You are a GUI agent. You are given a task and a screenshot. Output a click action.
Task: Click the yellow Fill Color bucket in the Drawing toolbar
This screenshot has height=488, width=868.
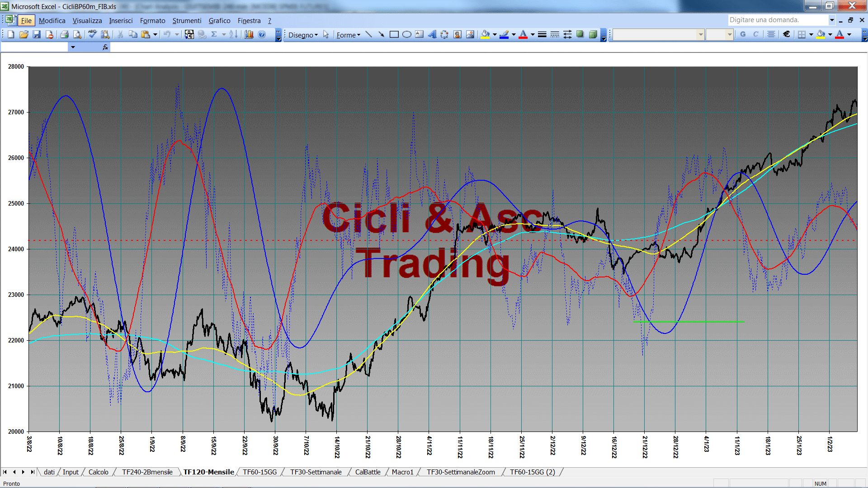point(486,34)
